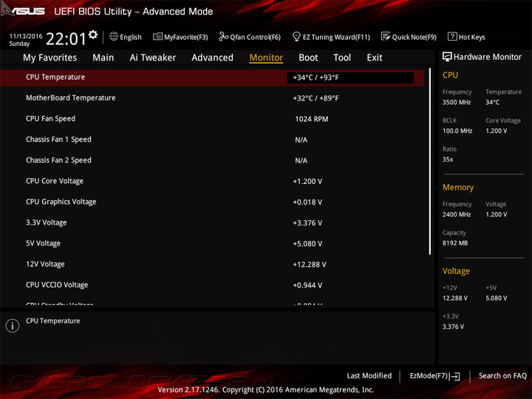
Task: Select Chassis Fan 1 Speed row
Action: [x=212, y=140]
